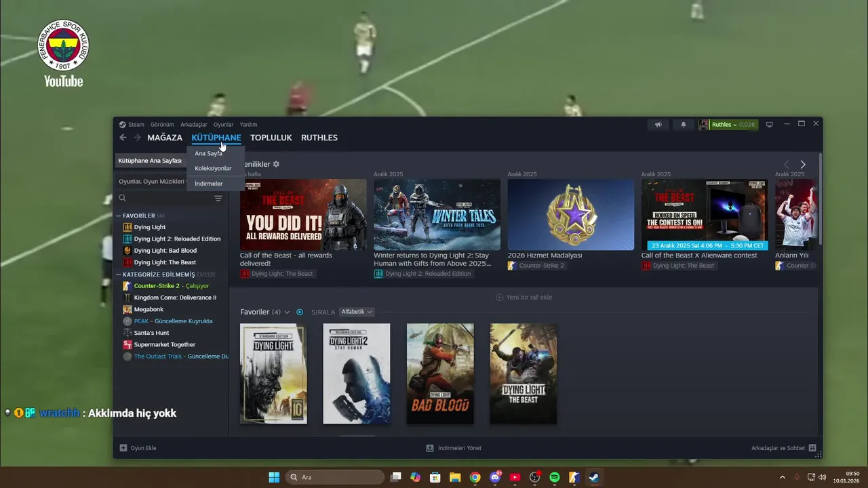Screen dimensions: 868x488
Task: Open Spotify from the taskbar
Action: (555, 477)
